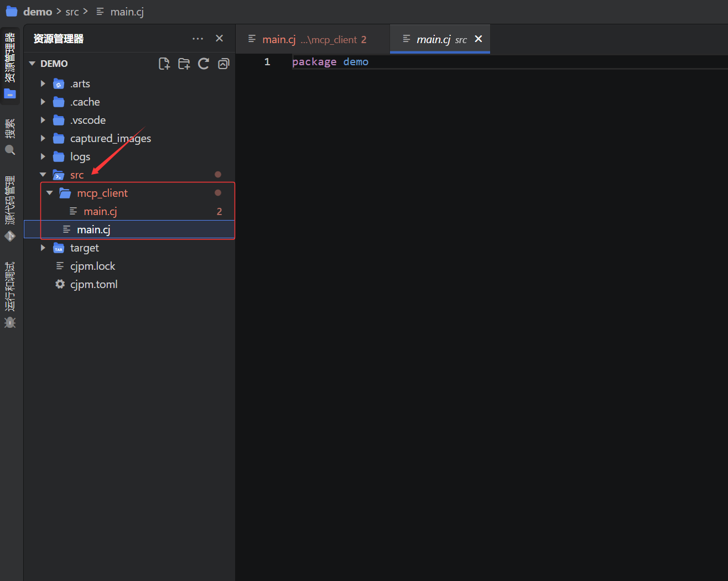This screenshot has height=581, width=728.
Task: Click the error count 2 badge on main.cj
Action: coord(220,211)
